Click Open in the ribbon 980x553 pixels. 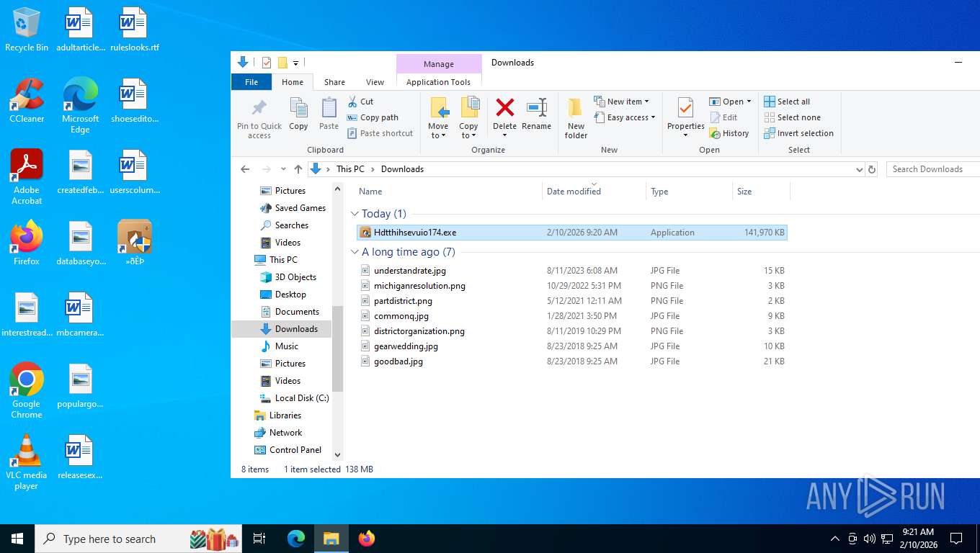pos(730,102)
